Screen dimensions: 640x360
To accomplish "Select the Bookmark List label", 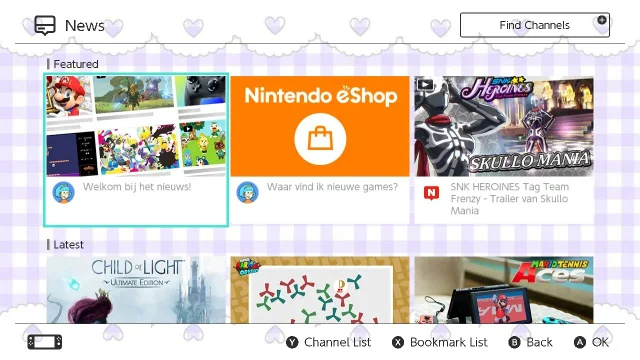I will [x=449, y=342].
